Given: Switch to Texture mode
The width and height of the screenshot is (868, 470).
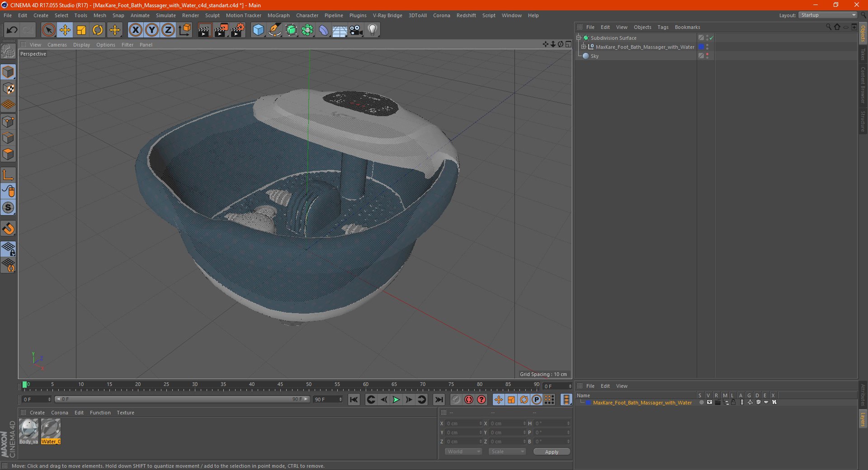Looking at the screenshot, I should tap(9, 89).
